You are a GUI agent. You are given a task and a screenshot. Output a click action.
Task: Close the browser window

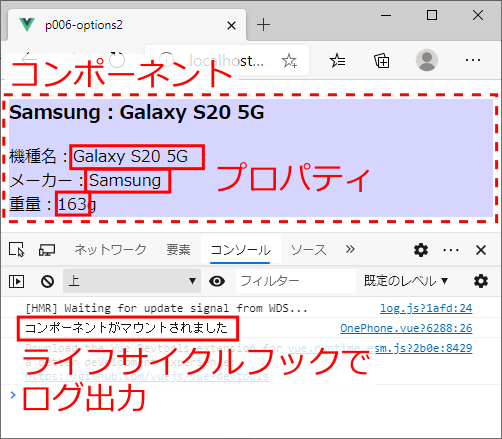pos(478,15)
